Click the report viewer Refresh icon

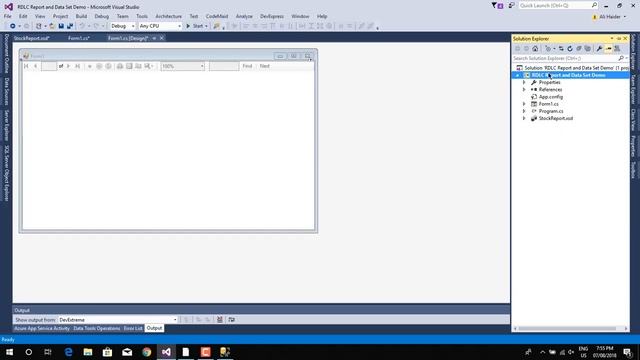point(108,66)
